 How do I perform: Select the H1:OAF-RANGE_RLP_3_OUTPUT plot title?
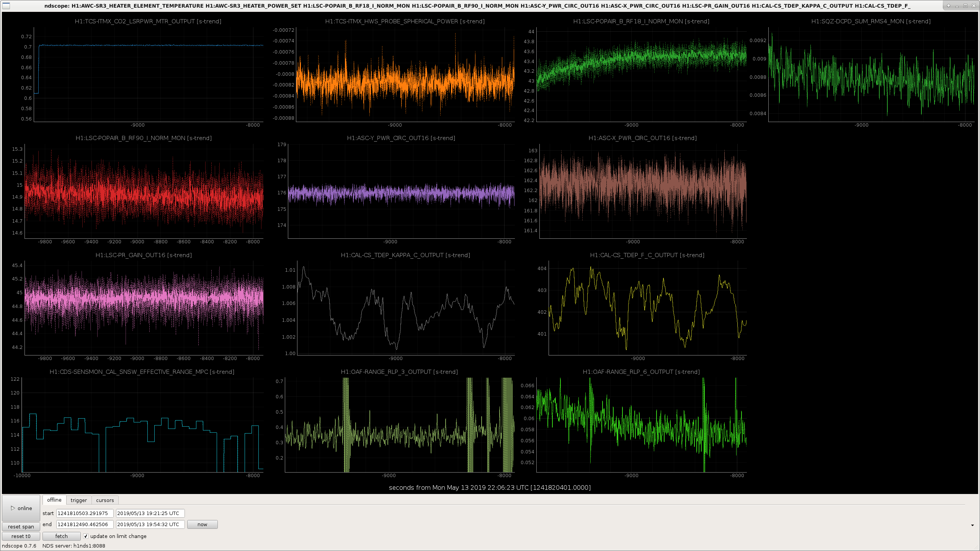399,372
